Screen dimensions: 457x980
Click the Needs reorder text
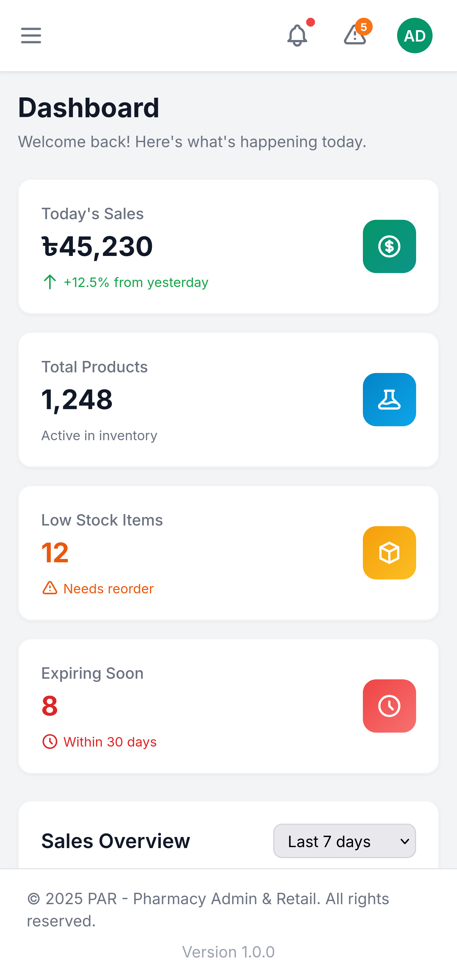pos(108,589)
